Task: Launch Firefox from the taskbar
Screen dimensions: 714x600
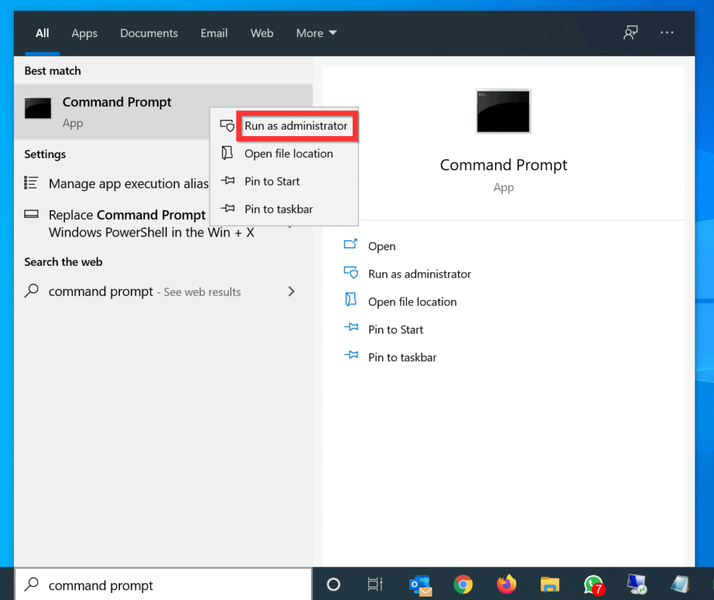Action: [506, 585]
